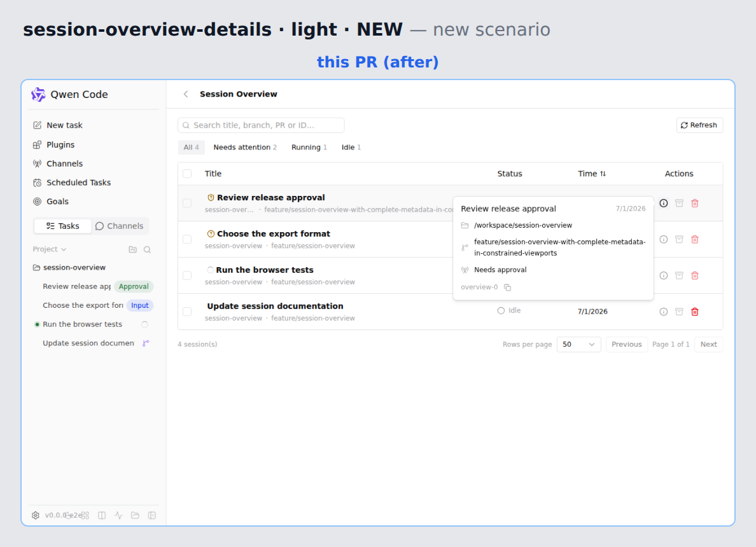The width and height of the screenshot is (756, 547).
Task: Show info for Update session documentation
Action: (x=664, y=312)
